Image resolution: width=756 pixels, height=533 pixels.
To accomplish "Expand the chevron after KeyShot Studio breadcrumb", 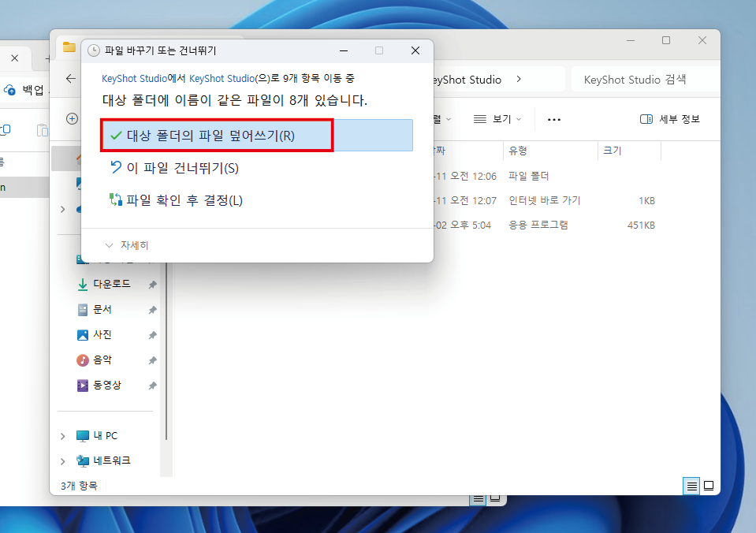I will point(519,79).
